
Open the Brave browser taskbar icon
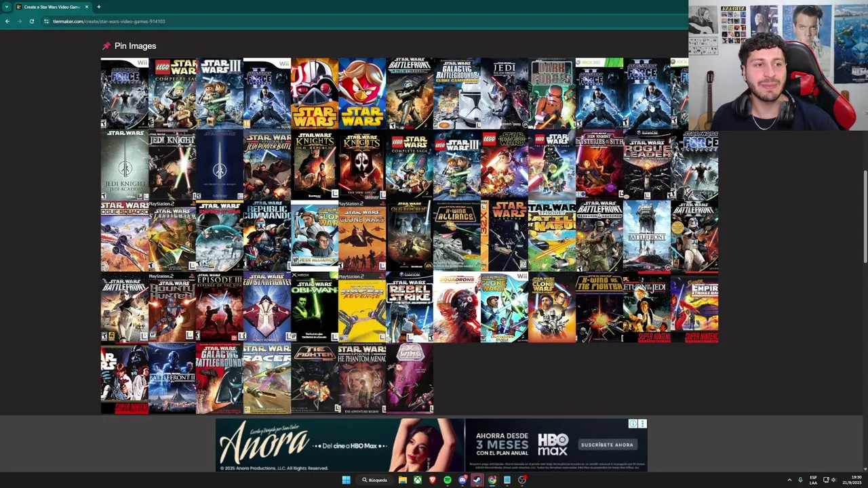(x=433, y=480)
